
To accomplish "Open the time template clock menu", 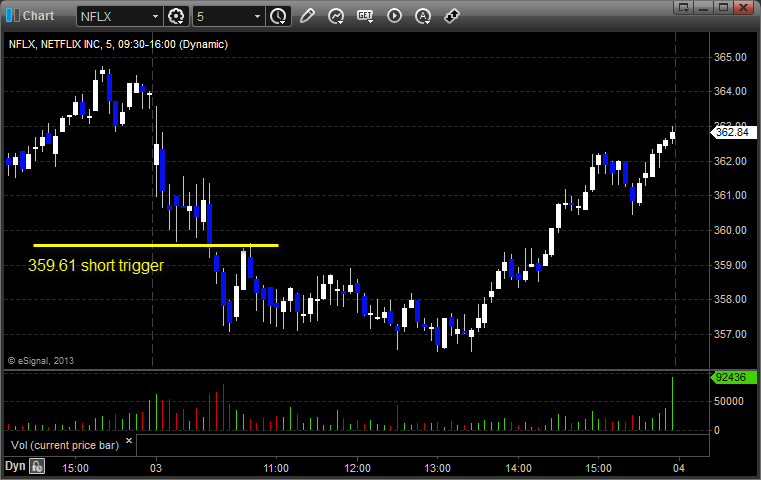I will 279,16.
